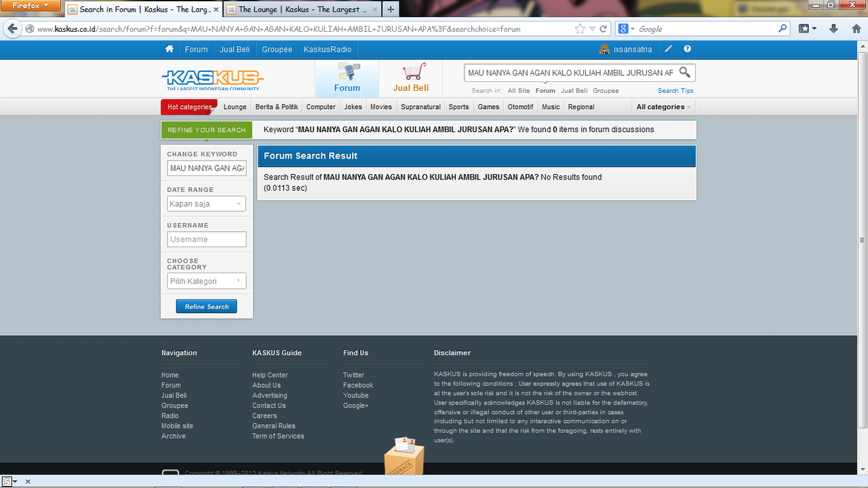Expand the All categories dropdown
The height and width of the screenshot is (488, 868).
tap(664, 106)
